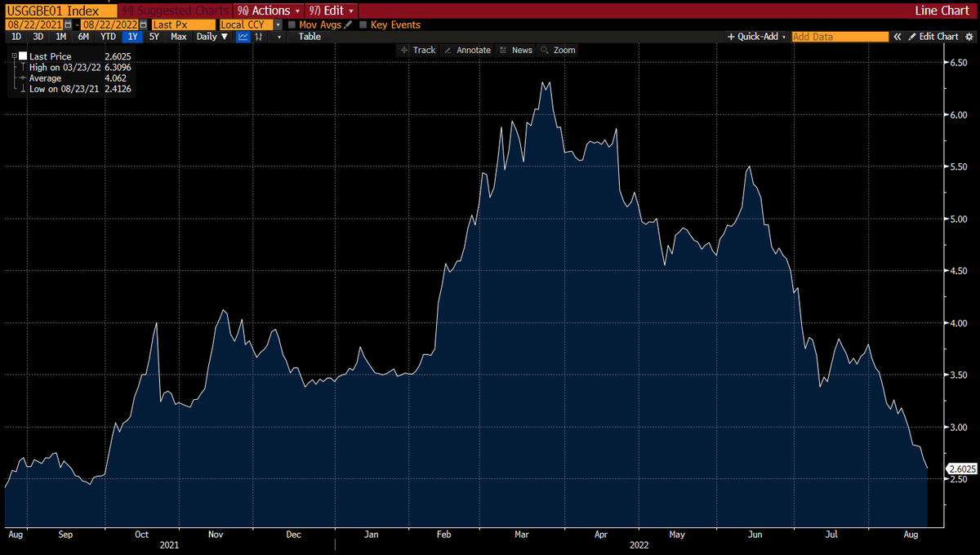
Task: Select the 1Y range tab
Action: click(x=131, y=37)
